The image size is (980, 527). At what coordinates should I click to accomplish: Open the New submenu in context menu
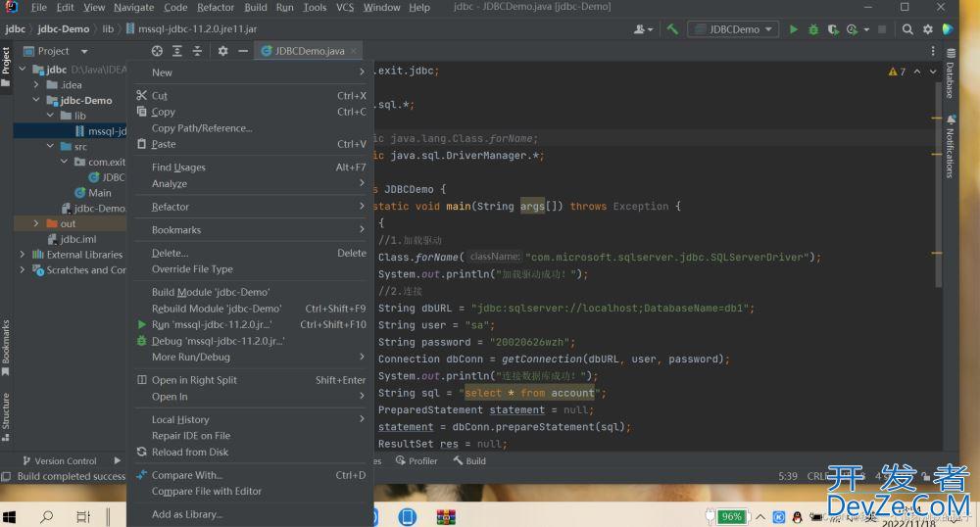(x=250, y=72)
